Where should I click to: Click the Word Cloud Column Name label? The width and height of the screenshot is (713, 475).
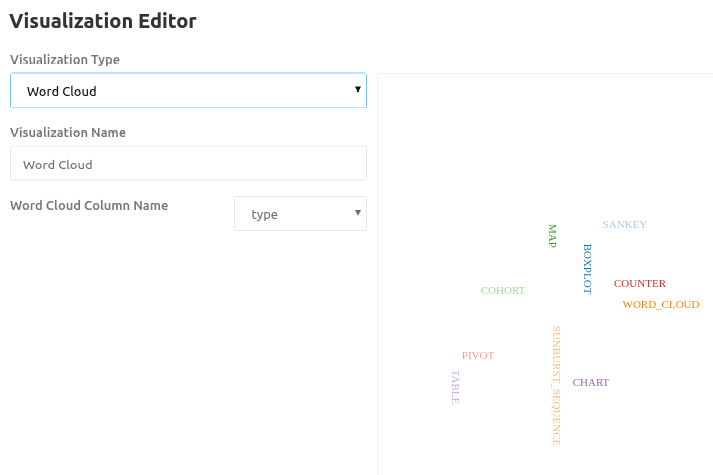[x=89, y=205]
